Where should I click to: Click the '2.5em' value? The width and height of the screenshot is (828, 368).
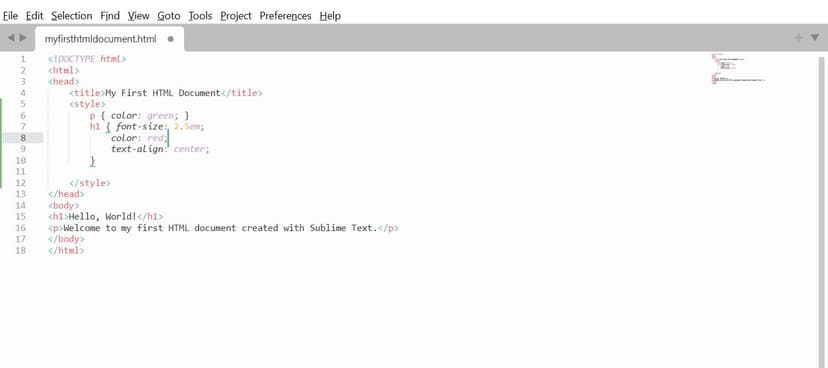(x=186, y=127)
